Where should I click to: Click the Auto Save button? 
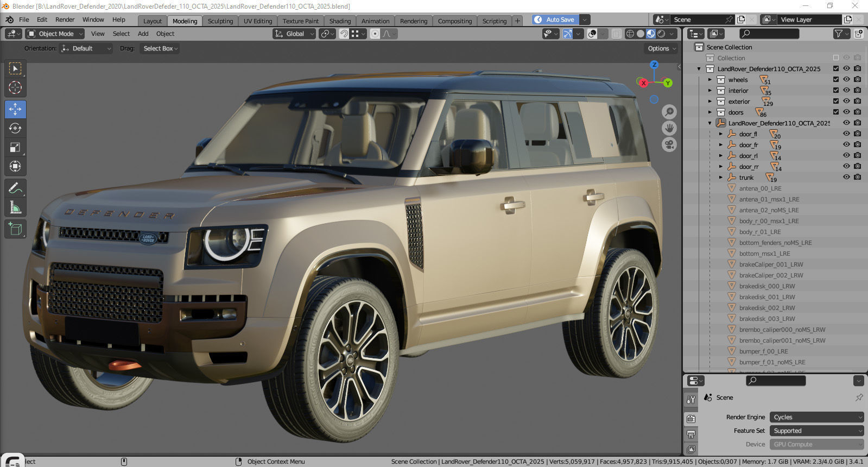click(x=555, y=20)
